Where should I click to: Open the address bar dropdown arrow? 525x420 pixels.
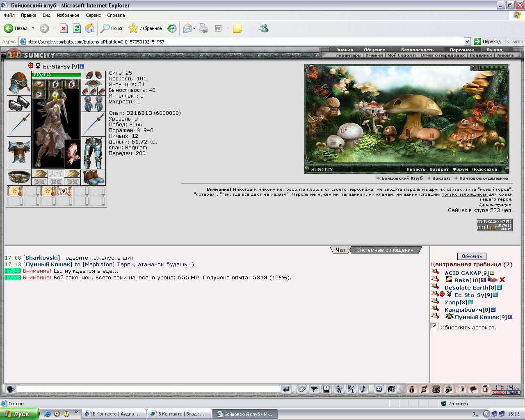click(467, 41)
